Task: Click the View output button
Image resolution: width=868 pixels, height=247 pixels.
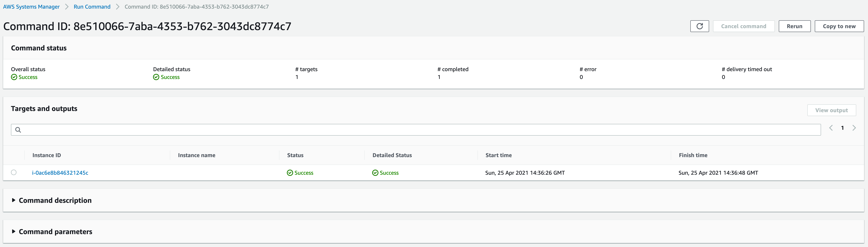Action: coord(832,110)
